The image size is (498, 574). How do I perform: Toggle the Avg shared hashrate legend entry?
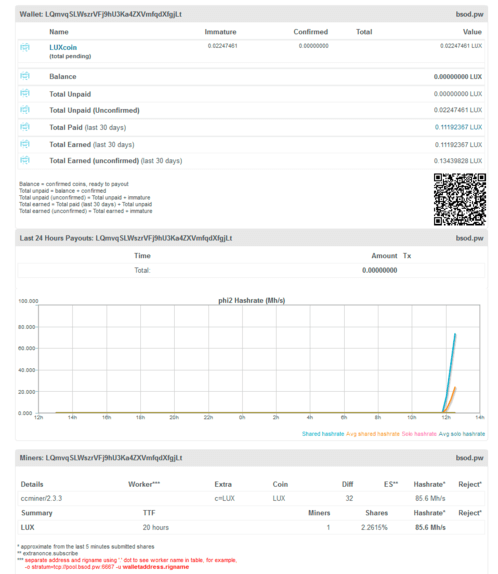tap(373, 434)
